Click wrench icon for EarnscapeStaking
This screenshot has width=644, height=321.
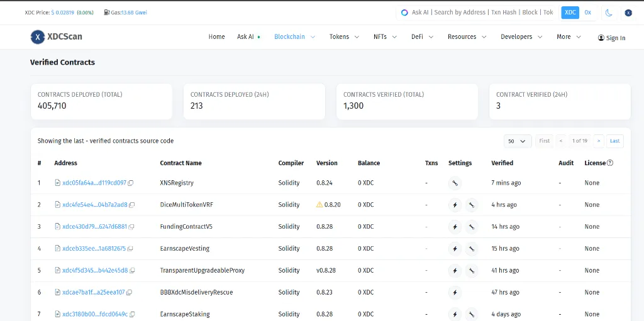472,315
